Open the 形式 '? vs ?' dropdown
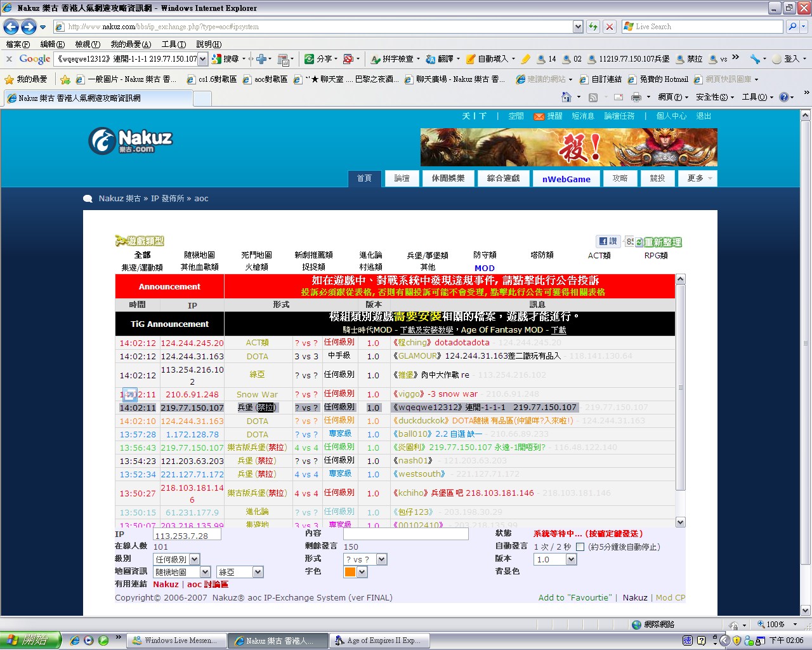The height and width of the screenshot is (650, 812). 381,559
